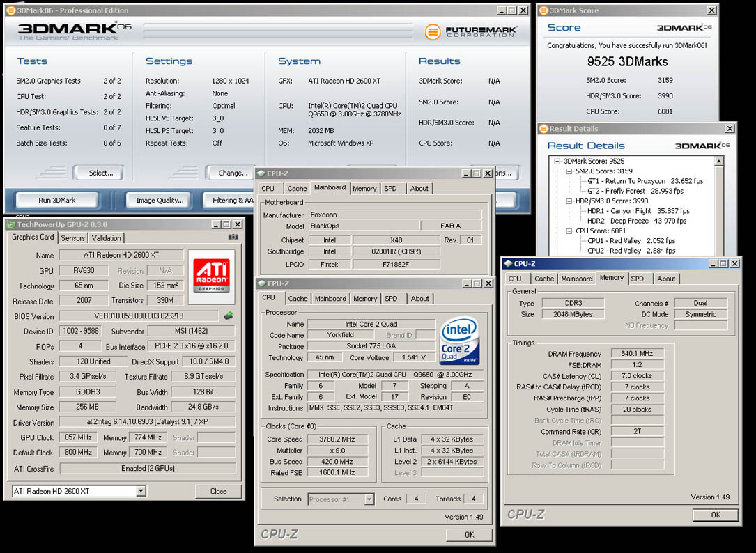
Task: Click the Run 3DMark button
Action: click(x=57, y=200)
